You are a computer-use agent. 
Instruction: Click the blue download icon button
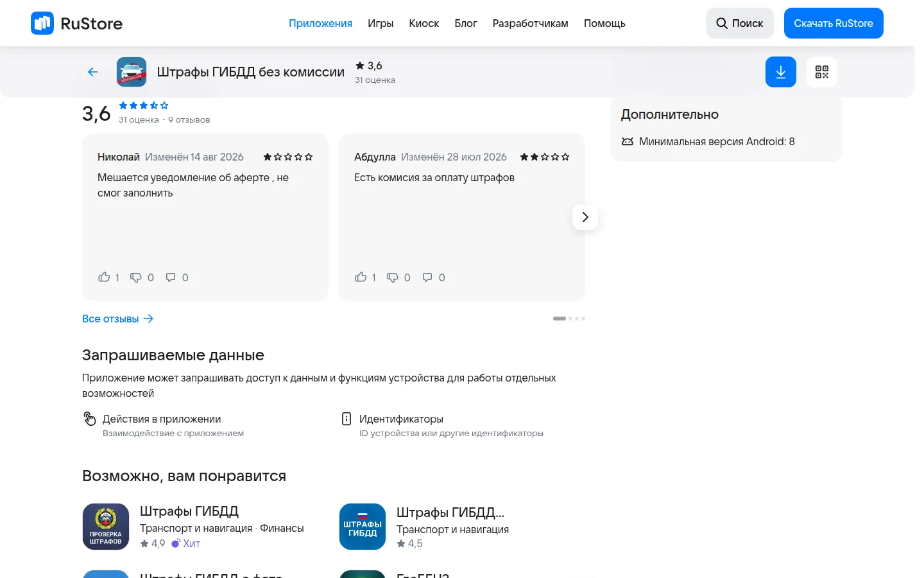pos(781,72)
